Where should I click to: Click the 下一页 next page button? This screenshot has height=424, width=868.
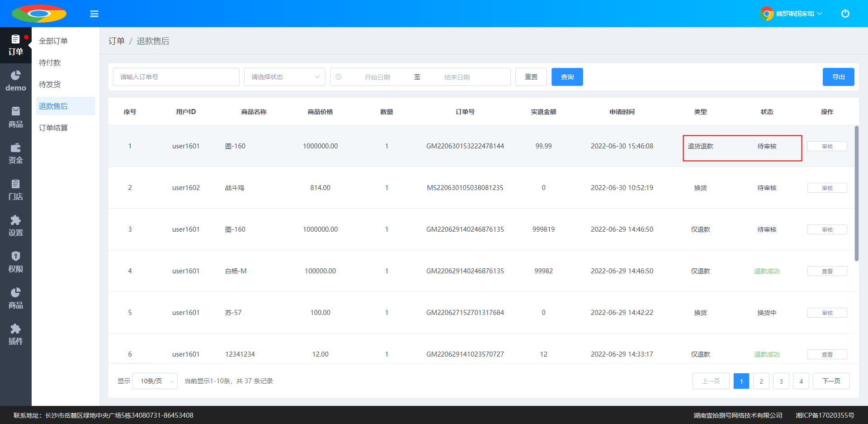pyautogui.click(x=831, y=381)
